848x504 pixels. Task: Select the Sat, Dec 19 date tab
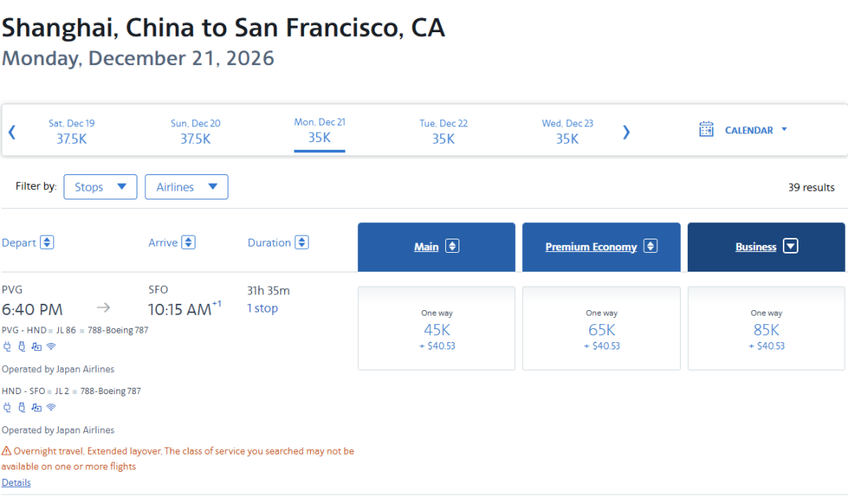(71, 131)
